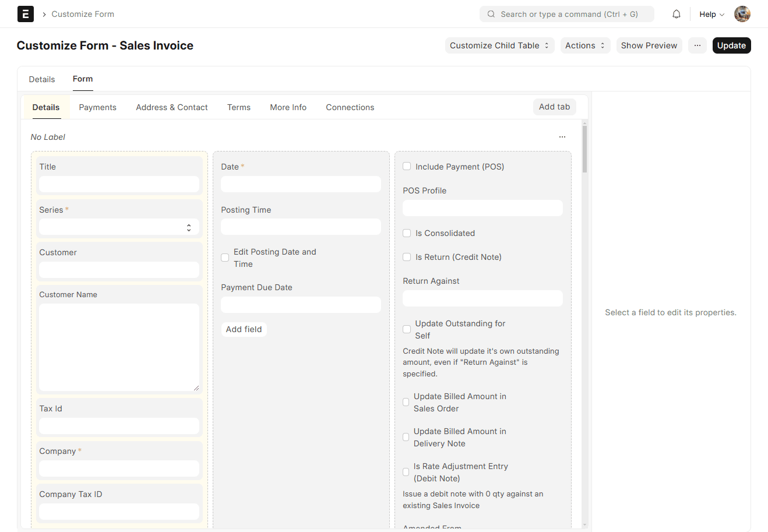Toggle Update Billed Amount in Sales Order
Screen dimensions: 768x532
[x=406, y=402]
